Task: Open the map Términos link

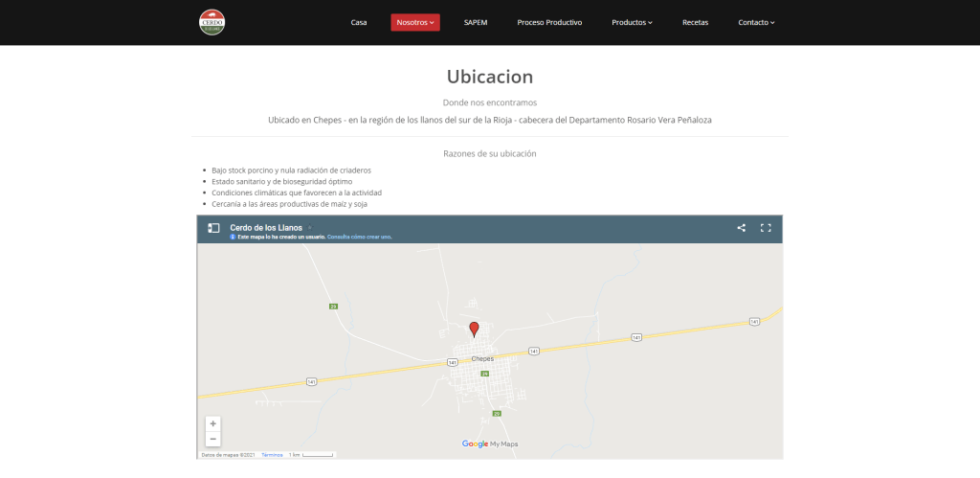Action: [272, 455]
